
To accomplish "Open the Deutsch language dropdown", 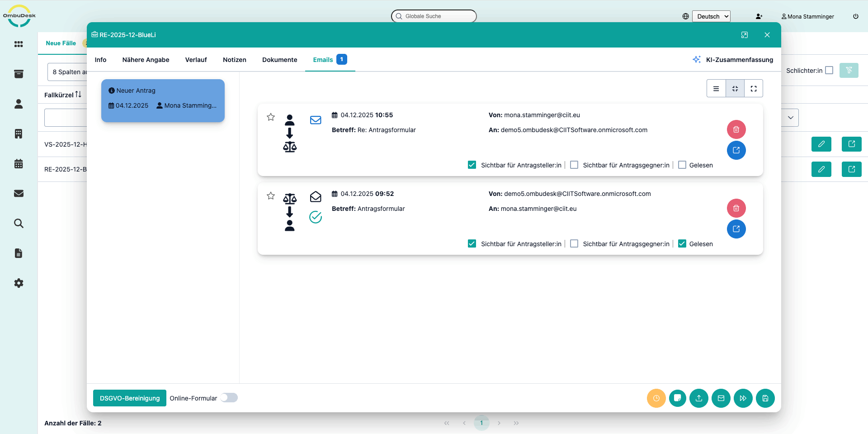I will pyautogui.click(x=711, y=16).
